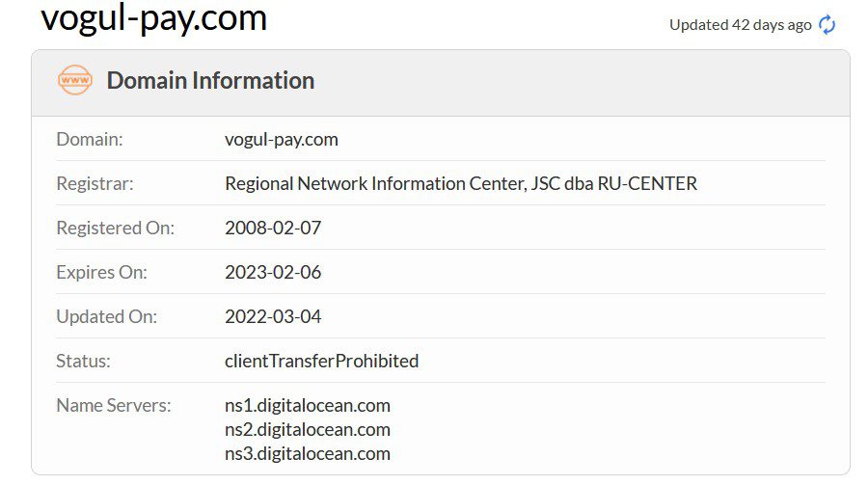Click the vogul-pay.com page heading
The width and height of the screenshot is (868, 485).
[154, 17]
